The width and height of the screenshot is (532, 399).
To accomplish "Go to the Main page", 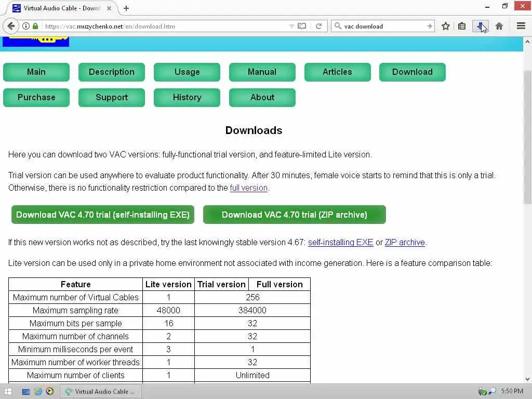I will pos(36,72).
